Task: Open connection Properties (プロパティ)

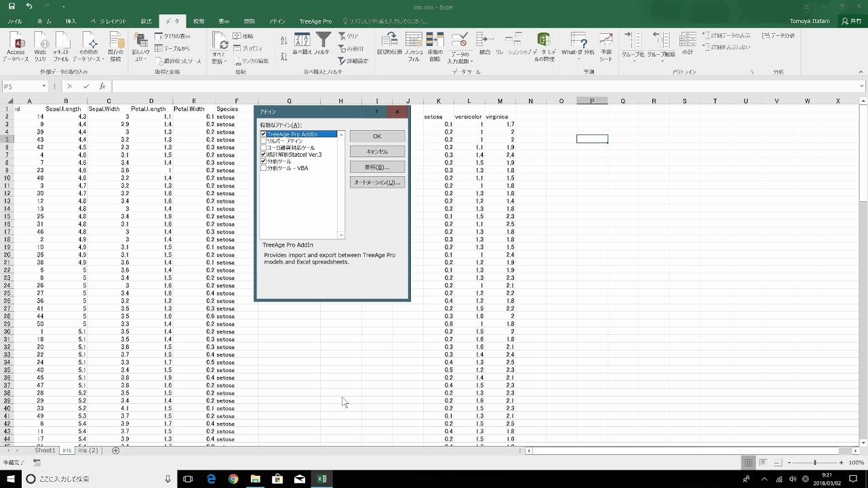Action: (x=248, y=48)
